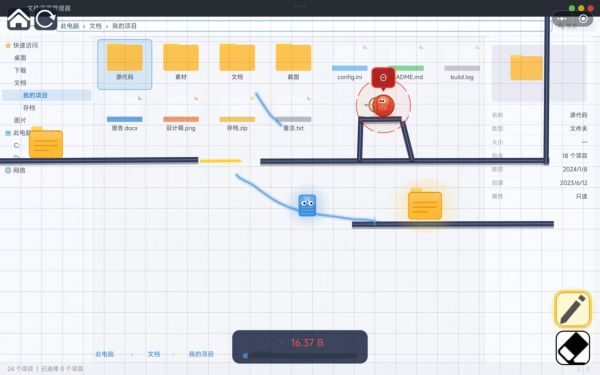This screenshot has width=600, height=375.
Task: Open the 截图 folder
Action: coord(293,62)
